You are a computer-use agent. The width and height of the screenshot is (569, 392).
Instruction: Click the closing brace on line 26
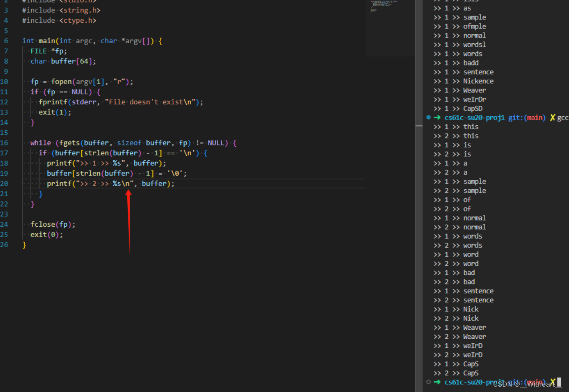[24, 245]
